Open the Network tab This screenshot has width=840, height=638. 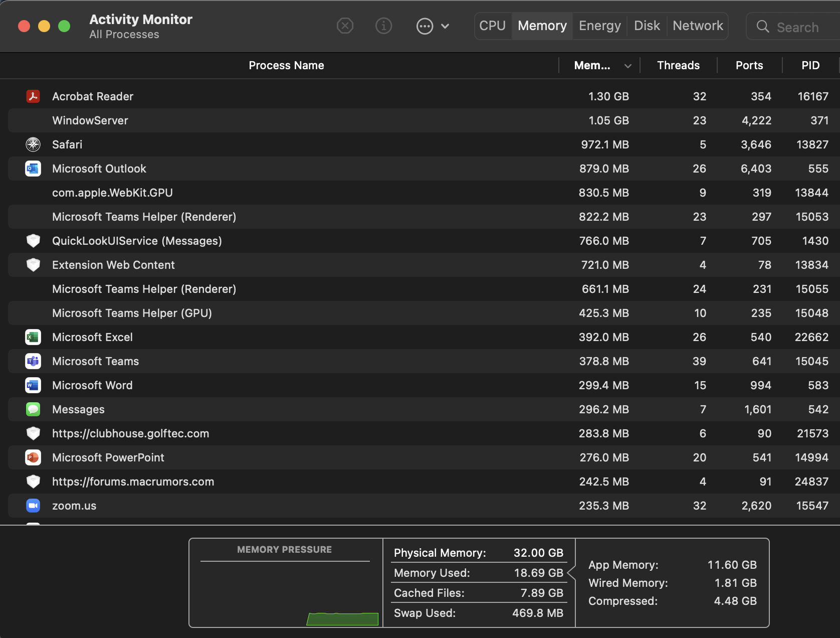(697, 26)
